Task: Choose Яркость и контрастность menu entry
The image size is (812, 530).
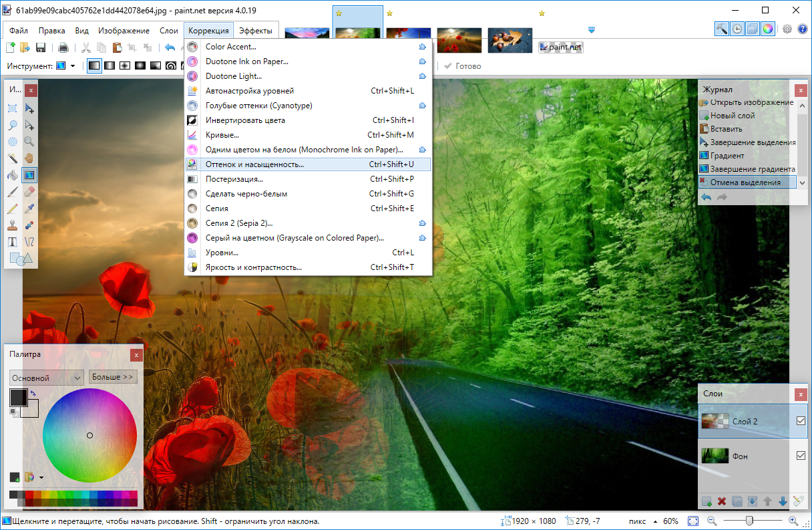Action: (x=308, y=267)
